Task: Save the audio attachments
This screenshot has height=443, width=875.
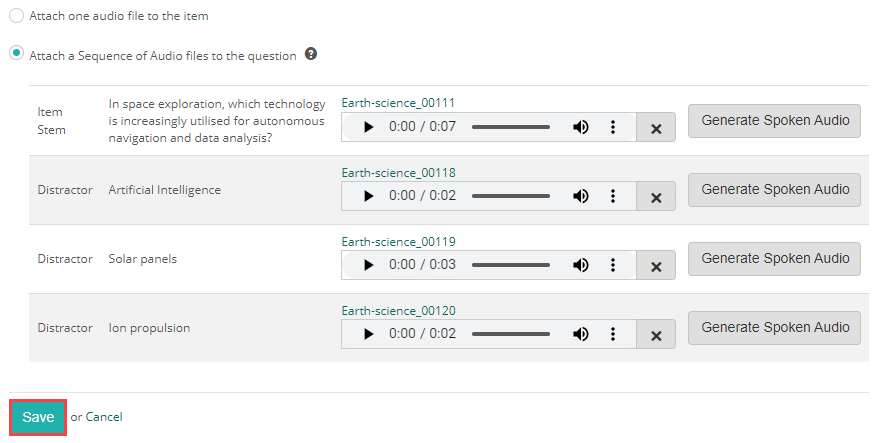Action: (x=38, y=417)
